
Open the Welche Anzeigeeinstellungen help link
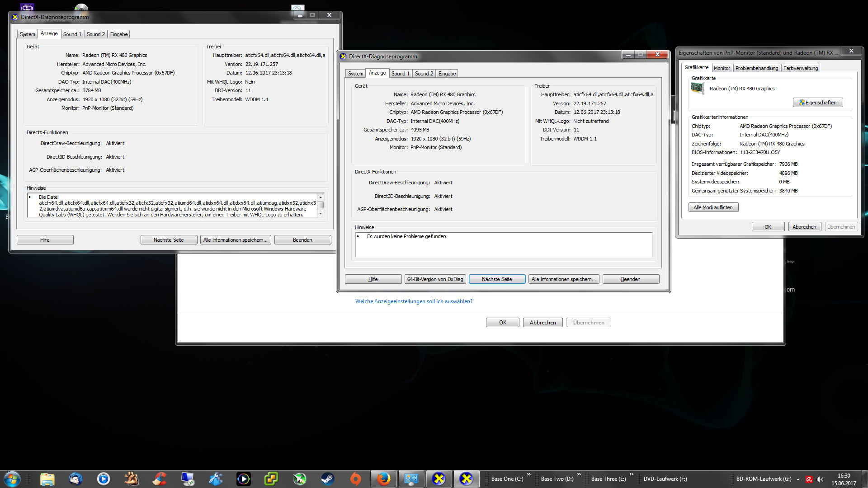[x=414, y=301]
